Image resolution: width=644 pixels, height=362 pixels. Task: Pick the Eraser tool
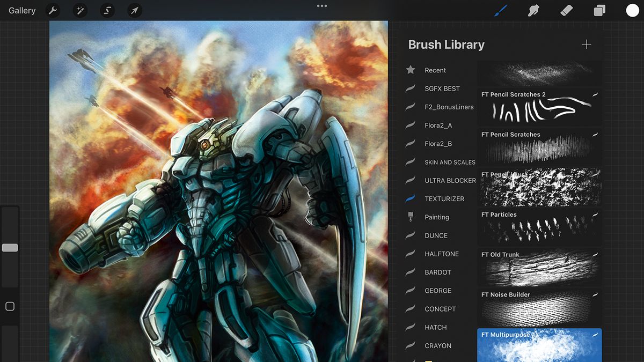(x=567, y=10)
